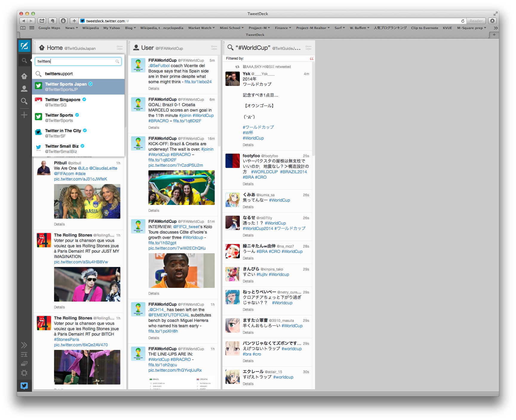Click the Safari share button
516x420 pixels.
coord(42,21)
